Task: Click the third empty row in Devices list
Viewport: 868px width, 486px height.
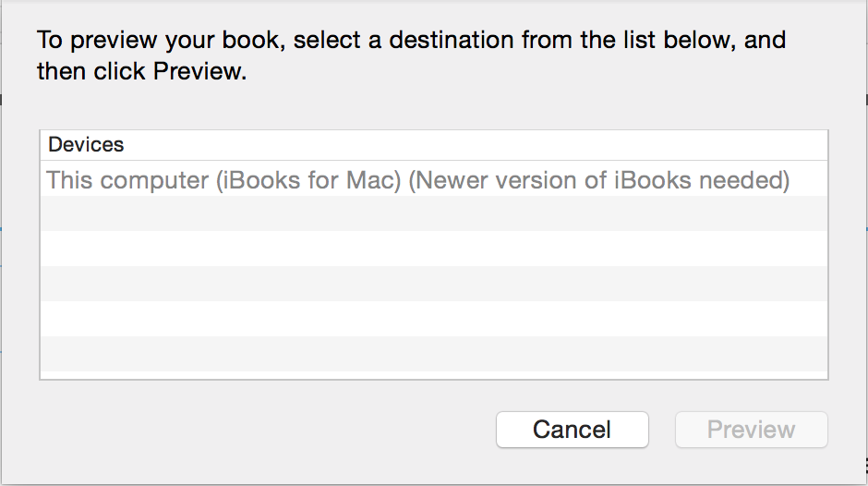Action: tap(434, 284)
